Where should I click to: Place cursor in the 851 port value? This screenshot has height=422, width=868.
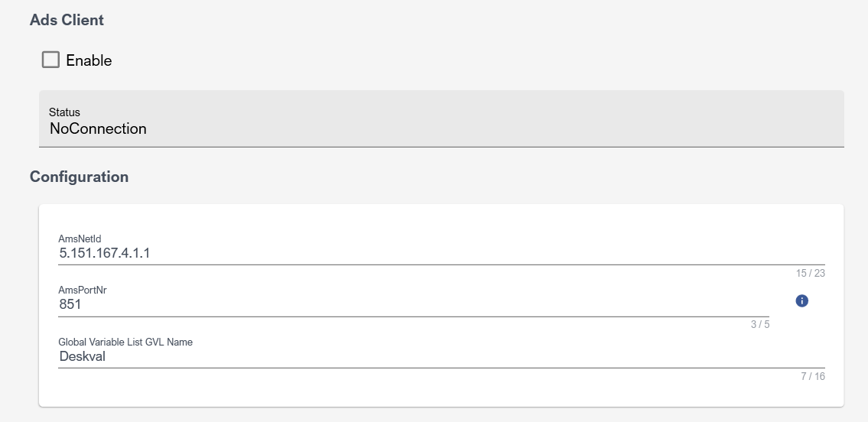(x=70, y=304)
